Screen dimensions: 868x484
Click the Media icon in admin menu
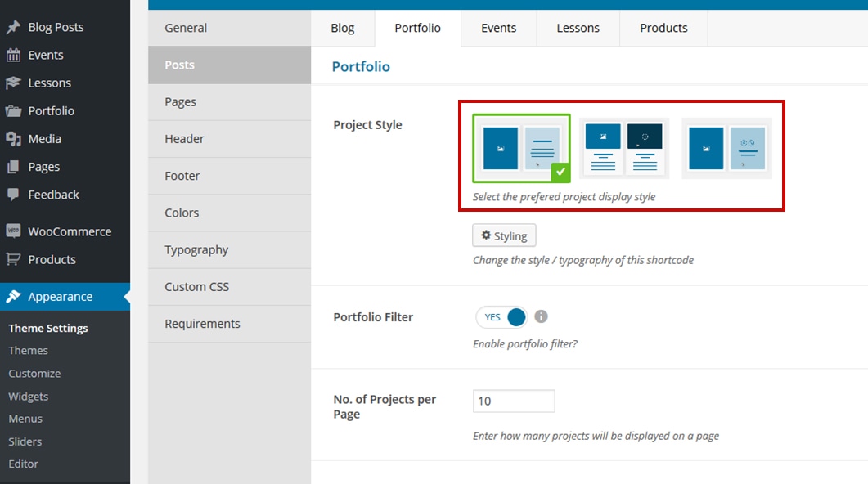(13, 139)
